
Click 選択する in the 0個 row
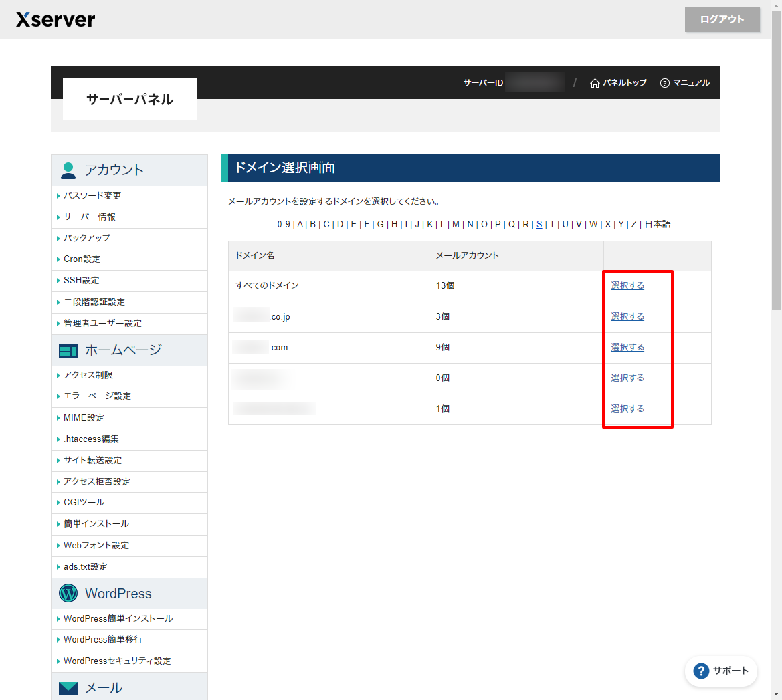627,378
